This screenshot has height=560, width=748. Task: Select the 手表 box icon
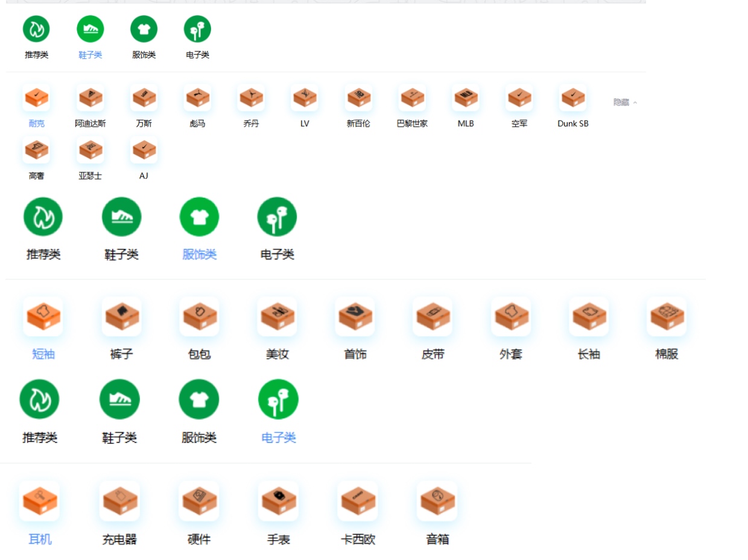[x=278, y=501]
